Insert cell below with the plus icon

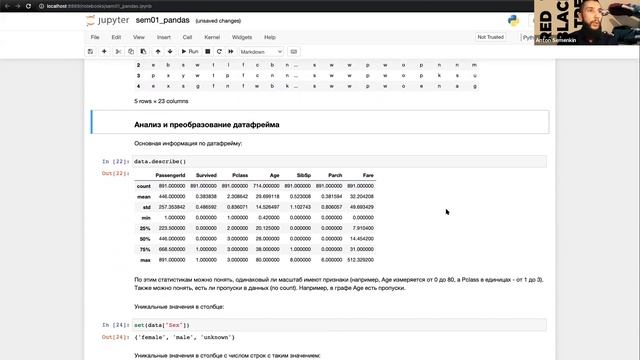[104, 51]
